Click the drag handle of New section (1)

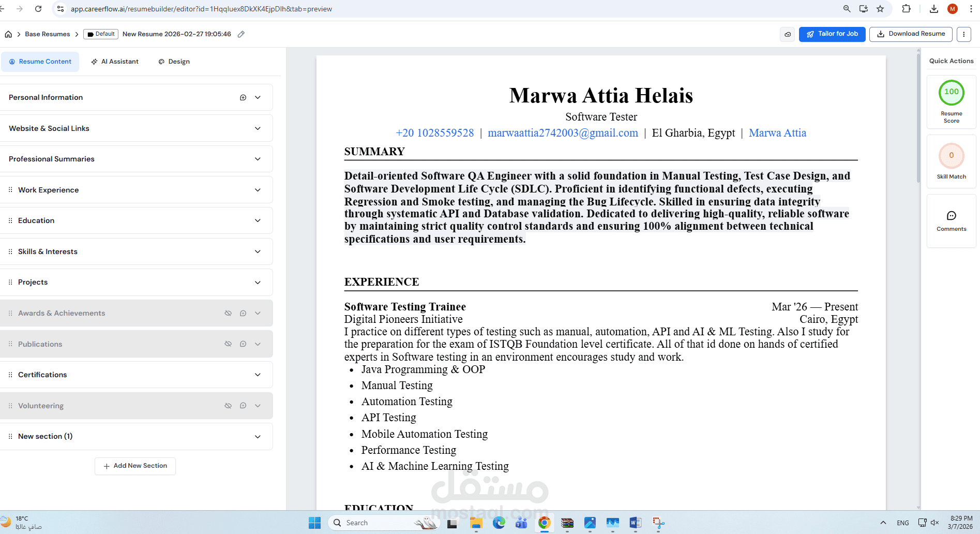click(10, 436)
